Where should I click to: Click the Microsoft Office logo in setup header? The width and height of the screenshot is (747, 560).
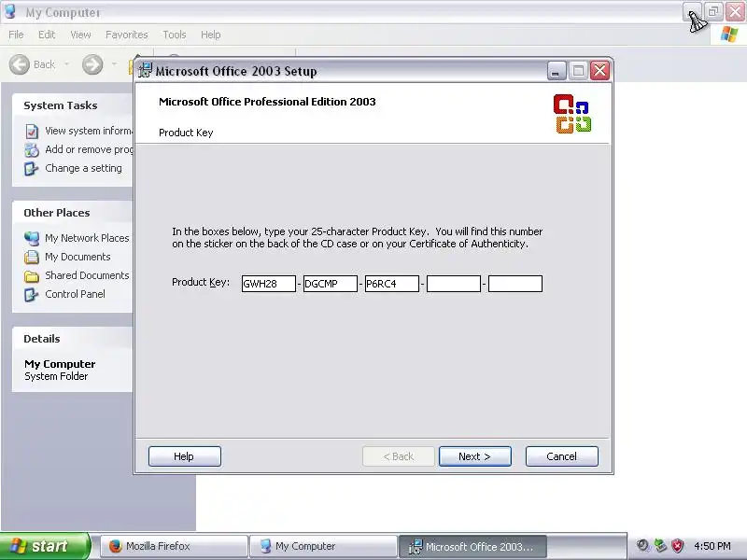coord(572,113)
